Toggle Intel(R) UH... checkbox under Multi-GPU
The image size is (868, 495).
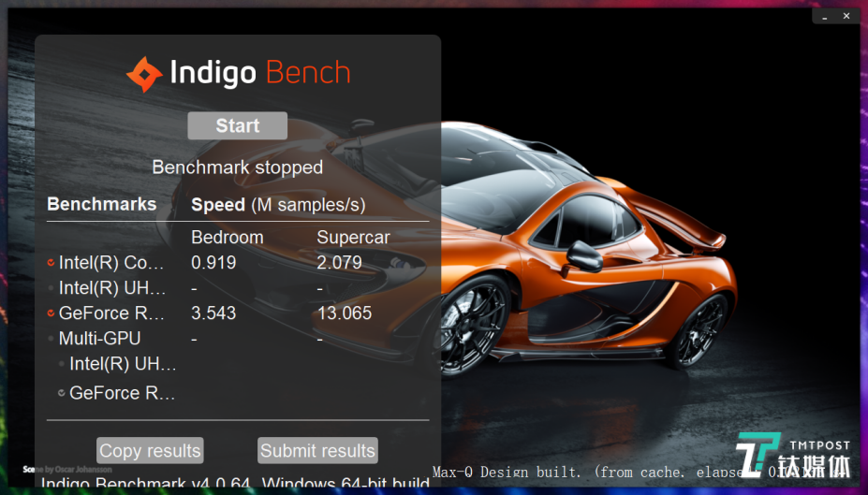point(62,363)
